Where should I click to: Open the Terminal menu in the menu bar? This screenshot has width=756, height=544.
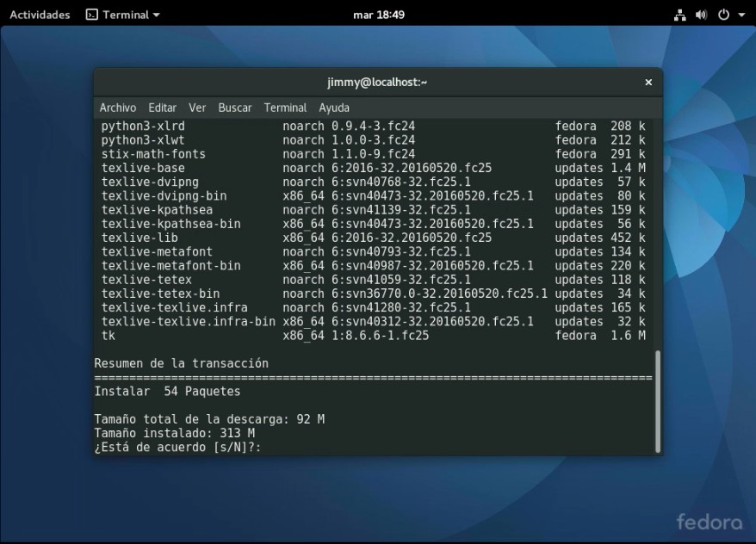[x=285, y=108]
